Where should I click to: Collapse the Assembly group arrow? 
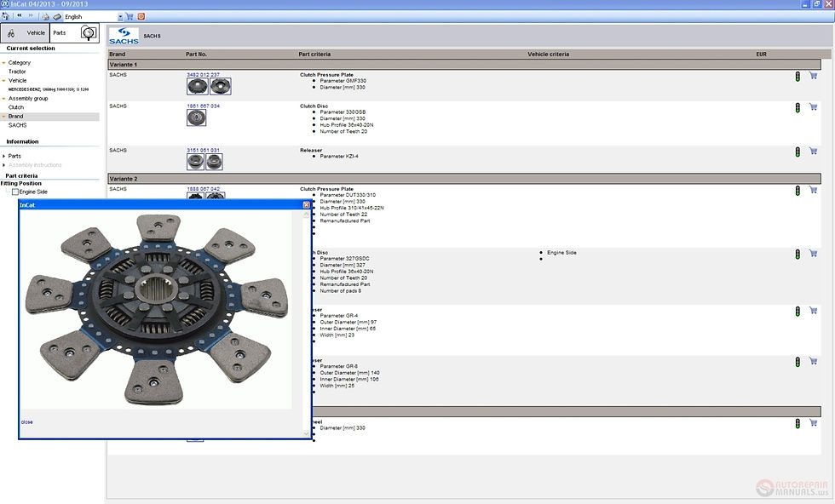(x=3, y=99)
